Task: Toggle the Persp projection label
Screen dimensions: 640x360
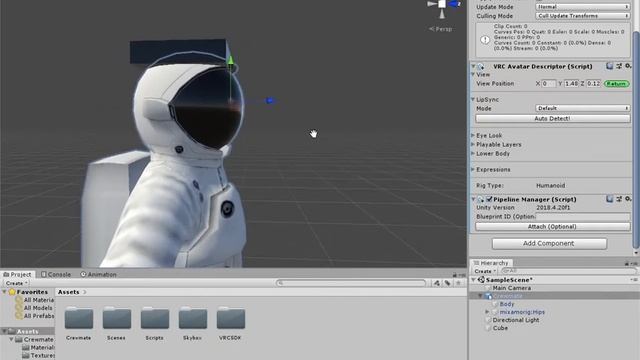Action: 440,29
